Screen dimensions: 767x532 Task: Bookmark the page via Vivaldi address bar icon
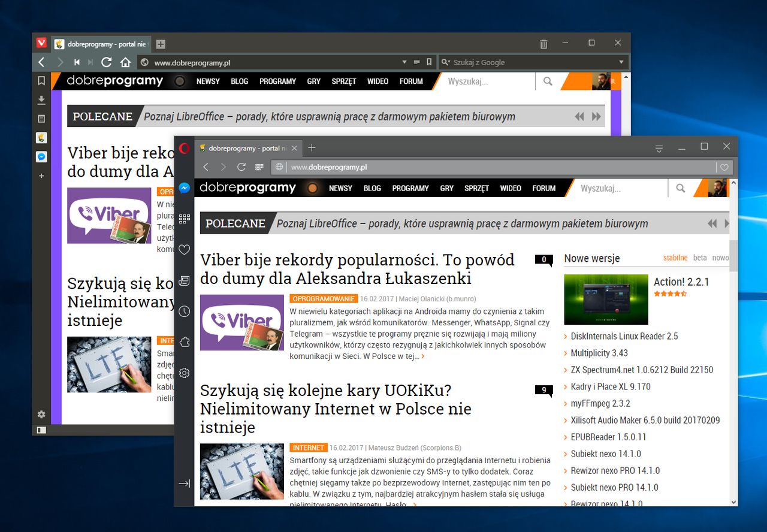(x=429, y=62)
